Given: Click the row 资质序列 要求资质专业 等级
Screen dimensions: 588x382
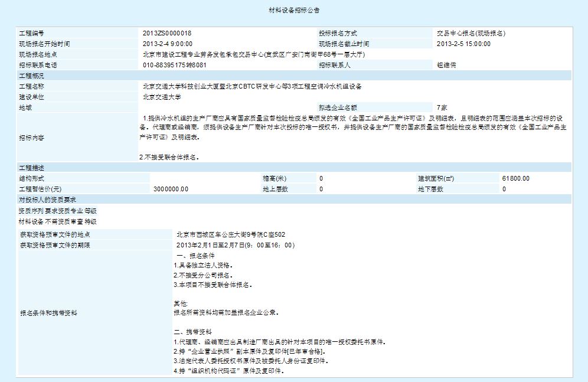Looking at the screenshot, I should [58, 211].
